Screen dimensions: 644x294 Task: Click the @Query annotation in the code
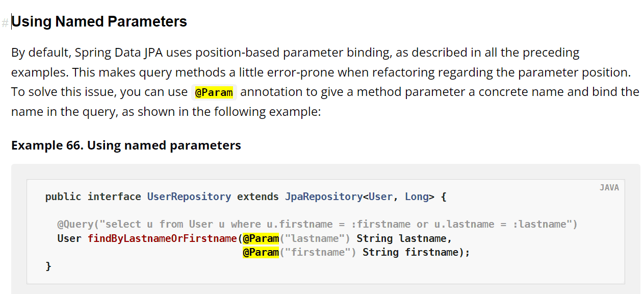point(75,224)
